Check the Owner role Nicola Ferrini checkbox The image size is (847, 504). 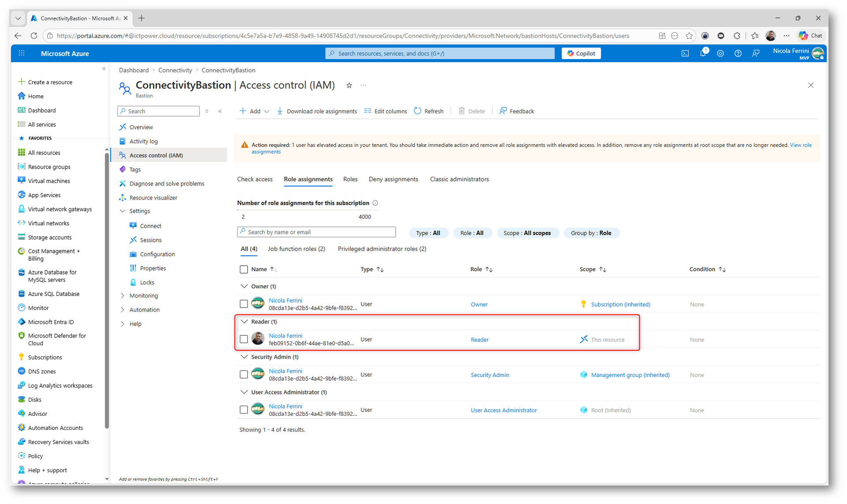(x=244, y=304)
